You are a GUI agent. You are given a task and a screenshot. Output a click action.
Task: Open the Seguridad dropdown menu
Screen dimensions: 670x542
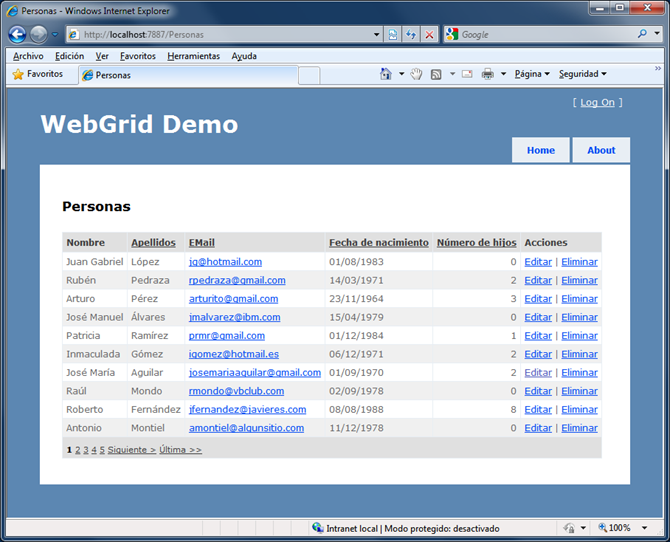pyautogui.click(x=583, y=74)
